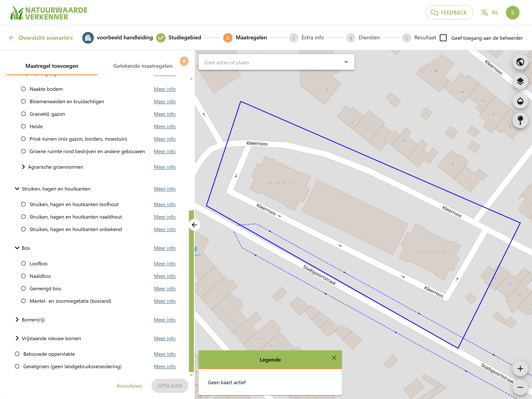
Task: Click the step 5 circle
Action: coord(406,38)
